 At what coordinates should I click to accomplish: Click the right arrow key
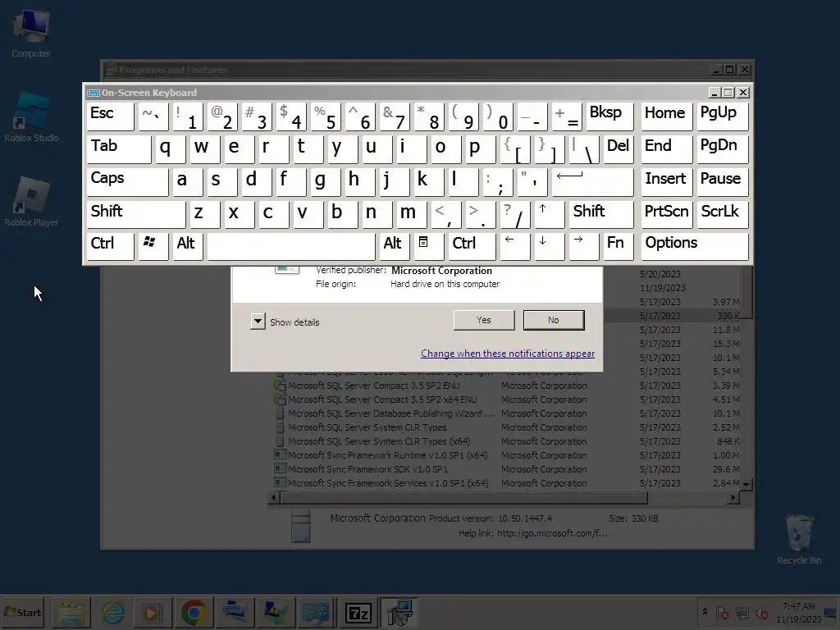coord(583,247)
